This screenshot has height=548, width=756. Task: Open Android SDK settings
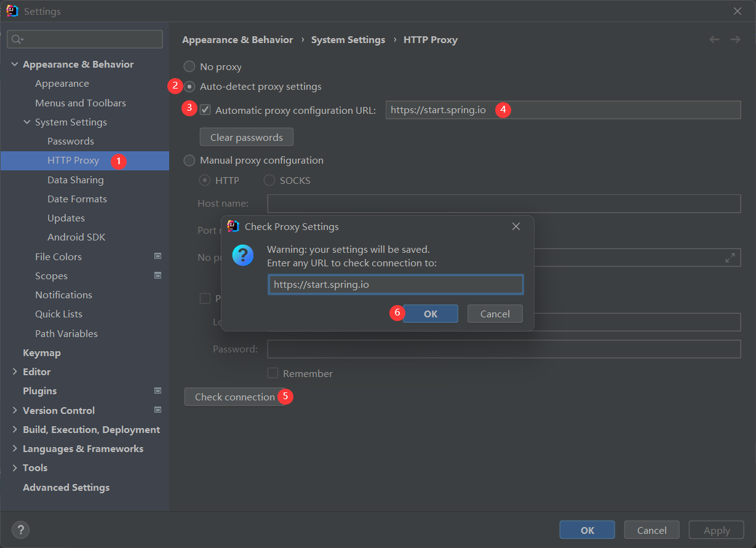76,237
